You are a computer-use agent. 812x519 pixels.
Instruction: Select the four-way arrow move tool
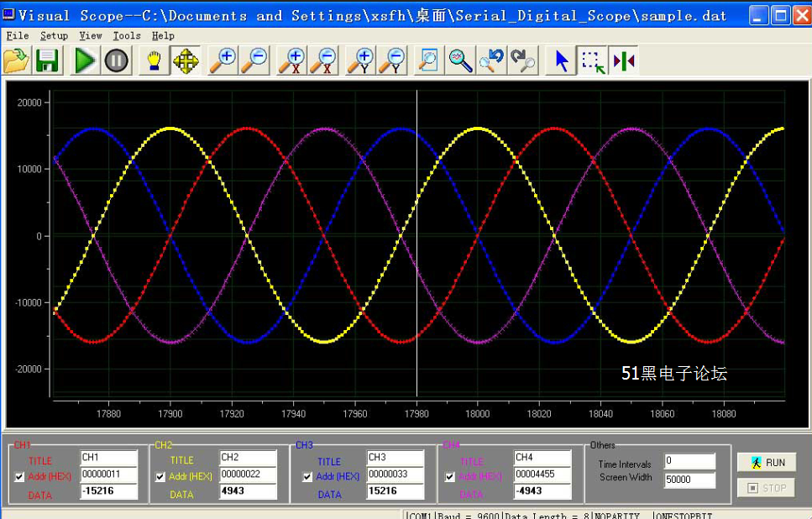pos(186,60)
